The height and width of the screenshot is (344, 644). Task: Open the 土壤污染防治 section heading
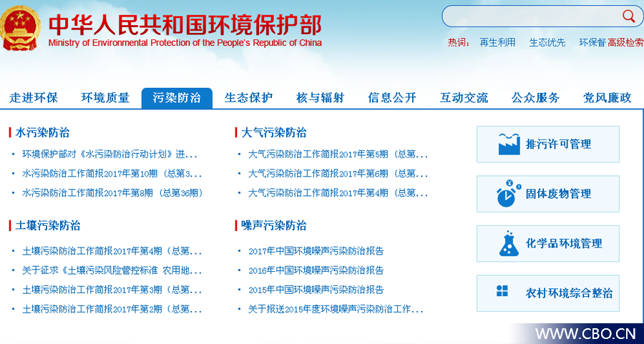coord(48,226)
